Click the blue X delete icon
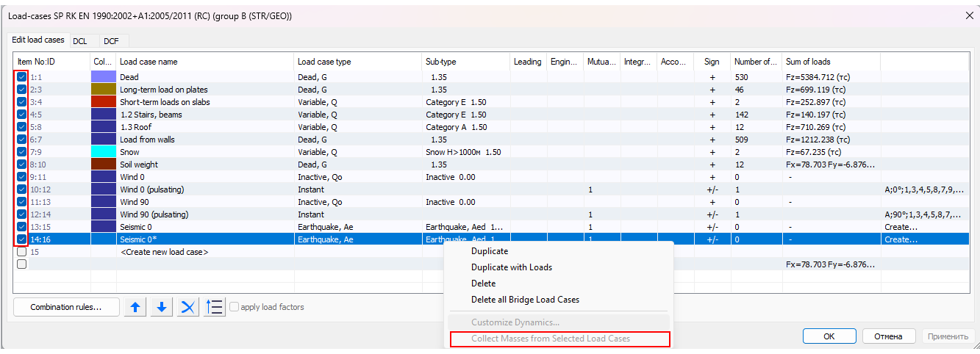 tap(188, 307)
